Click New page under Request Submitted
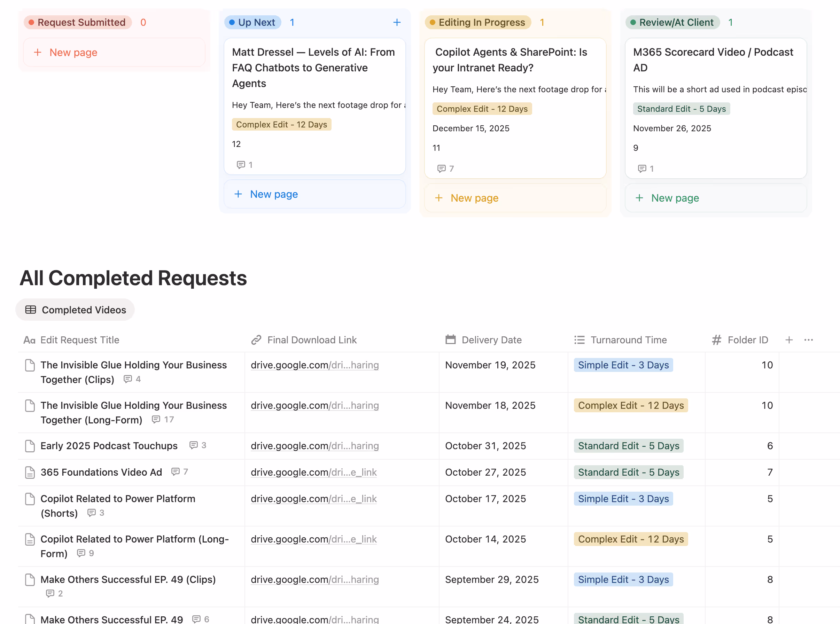Screen dimensions: 840x624 64,52
